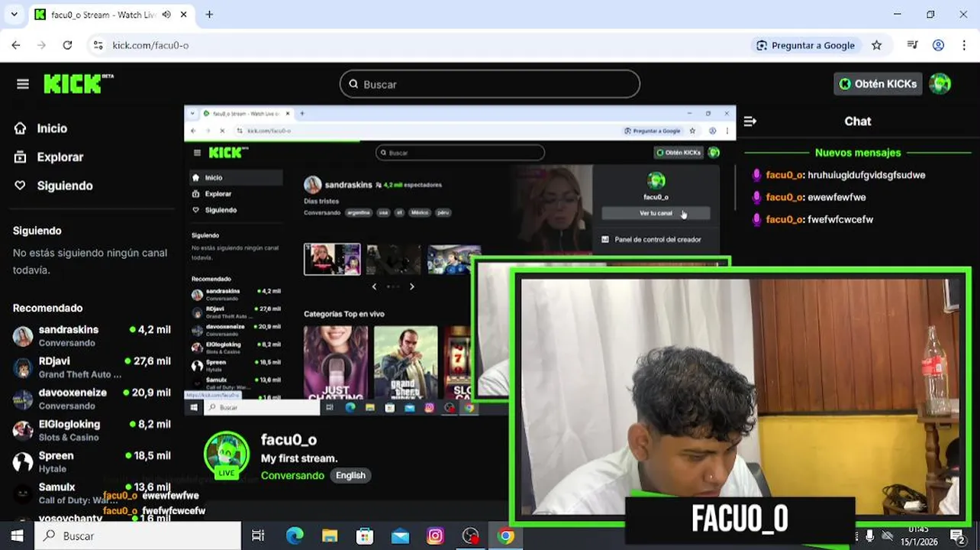
Task: Click the Conversando category link
Action: [292, 475]
